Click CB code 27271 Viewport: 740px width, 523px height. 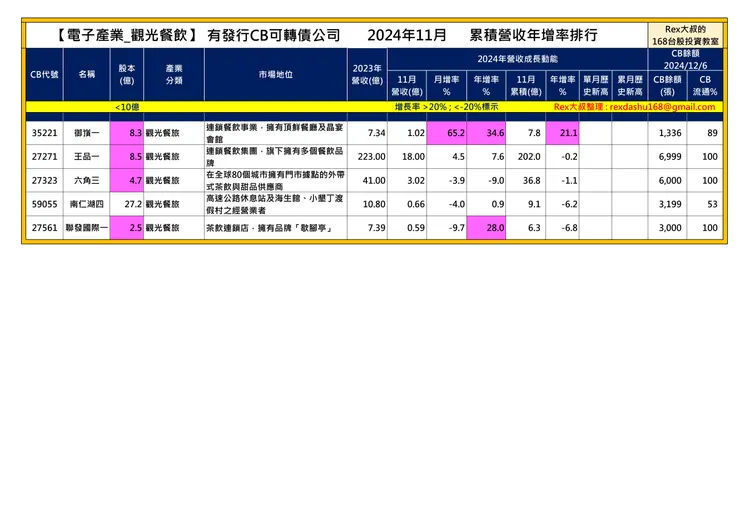(44, 156)
